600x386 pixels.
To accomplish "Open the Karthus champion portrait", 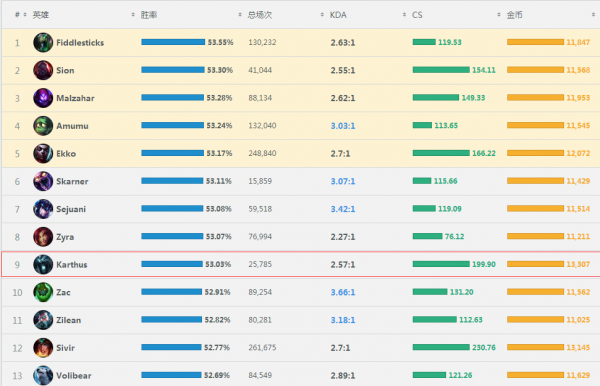I will pyautogui.click(x=43, y=264).
